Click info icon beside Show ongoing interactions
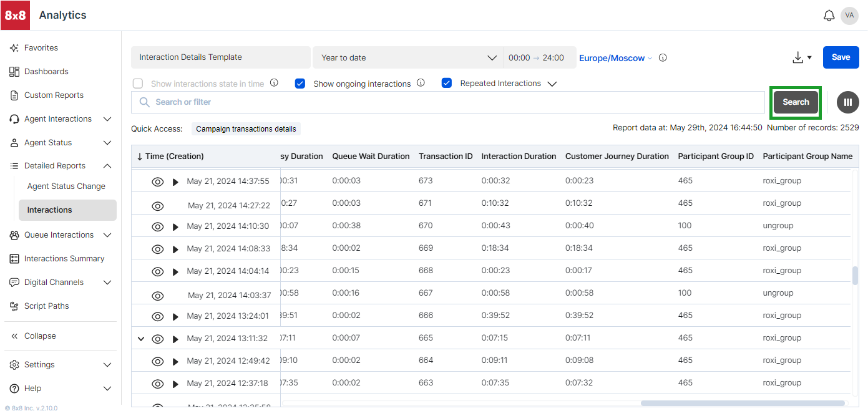The width and height of the screenshot is (868, 416). [x=421, y=83]
